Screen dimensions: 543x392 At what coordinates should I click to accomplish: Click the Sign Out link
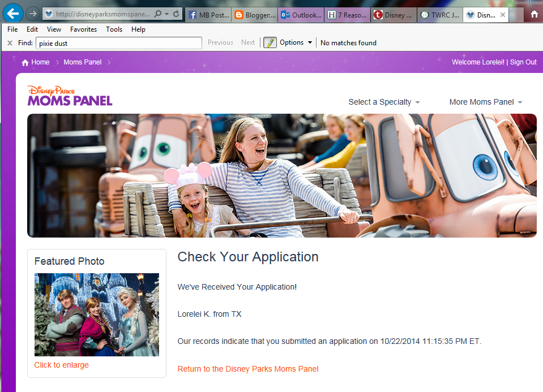(523, 62)
